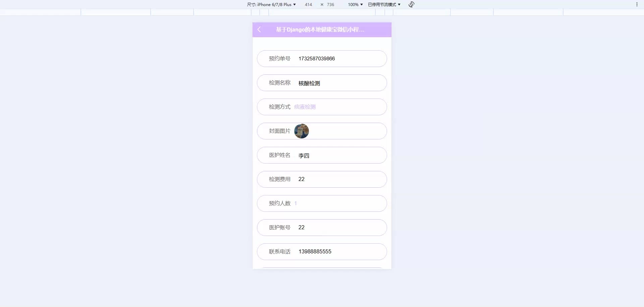The image size is (644, 307).
Task: Open the 检测方式 selector showing 痰液检测
Action: [322, 107]
